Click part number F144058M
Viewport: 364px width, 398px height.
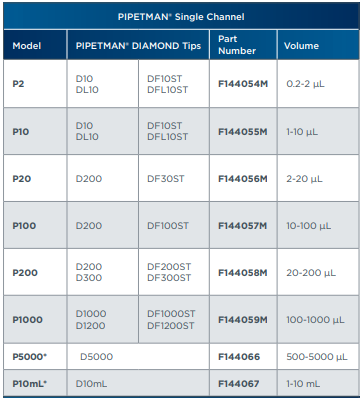[x=243, y=273]
